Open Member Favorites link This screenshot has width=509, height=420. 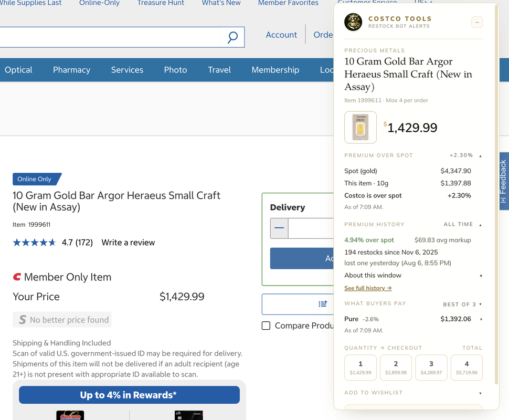(x=288, y=3)
